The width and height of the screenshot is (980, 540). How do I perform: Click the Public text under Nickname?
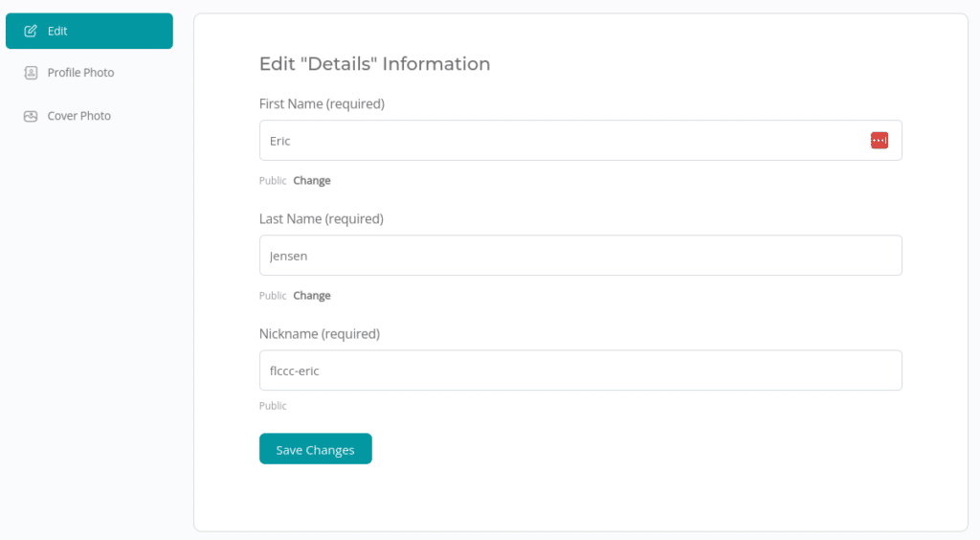[273, 406]
